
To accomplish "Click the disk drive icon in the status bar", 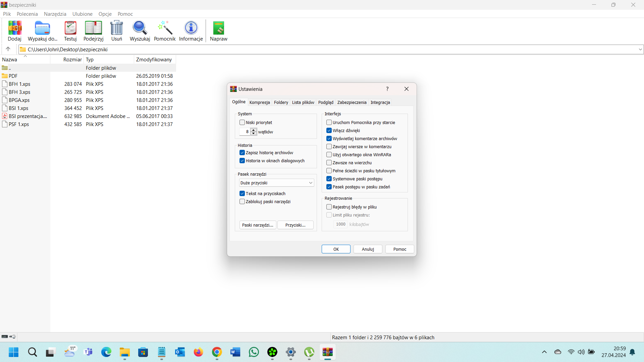I will coord(5,337).
